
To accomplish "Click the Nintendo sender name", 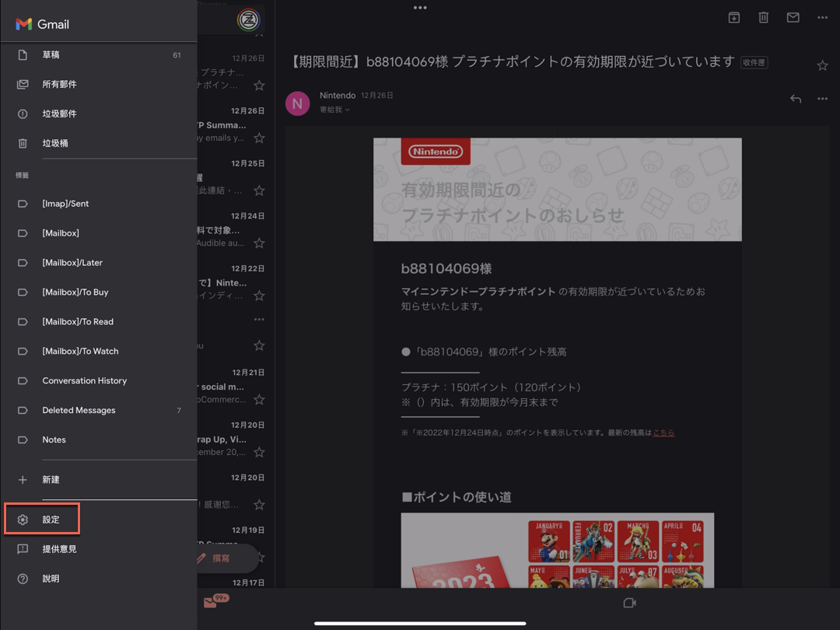I will click(338, 96).
